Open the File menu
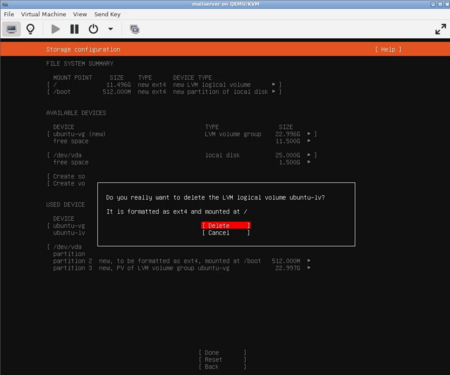This screenshot has height=375, width=450. (x=9, y=14)
